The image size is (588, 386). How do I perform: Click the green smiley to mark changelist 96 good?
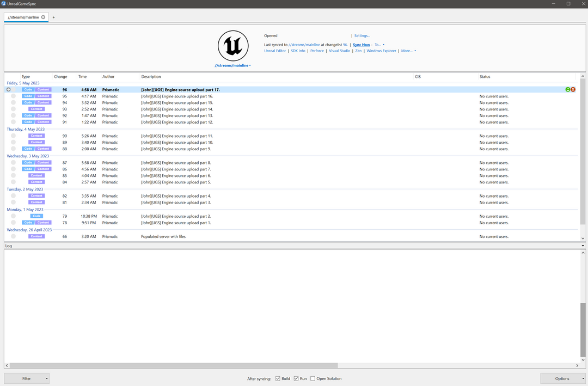[x=566, y=89]
